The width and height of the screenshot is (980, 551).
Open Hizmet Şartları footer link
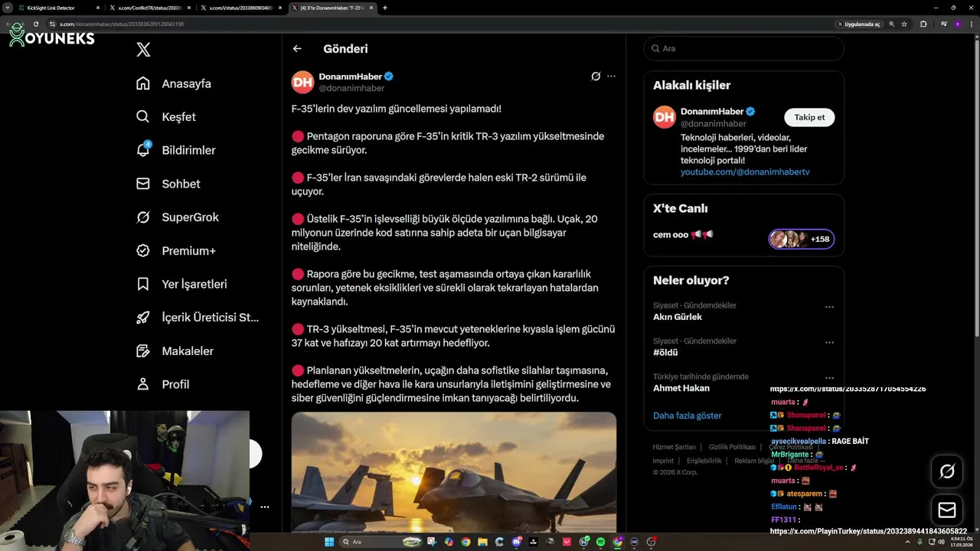click(675, 447)
